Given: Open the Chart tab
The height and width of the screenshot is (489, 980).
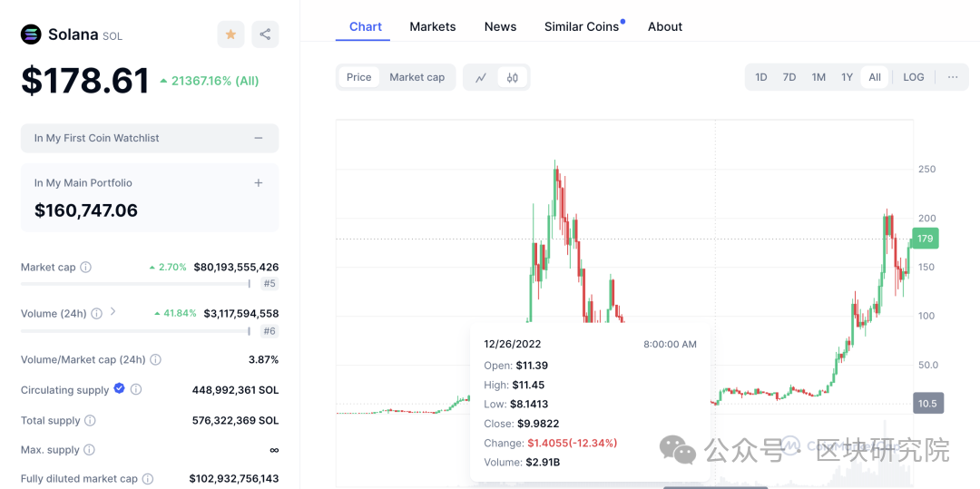Looking at the screenshot, I should [x=366, y=27].
